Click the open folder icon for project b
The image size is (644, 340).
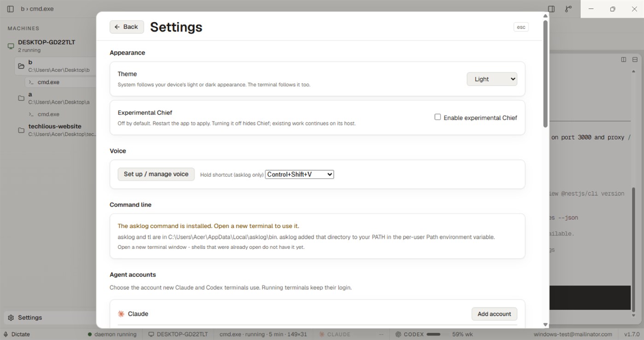tap(21, 66)
